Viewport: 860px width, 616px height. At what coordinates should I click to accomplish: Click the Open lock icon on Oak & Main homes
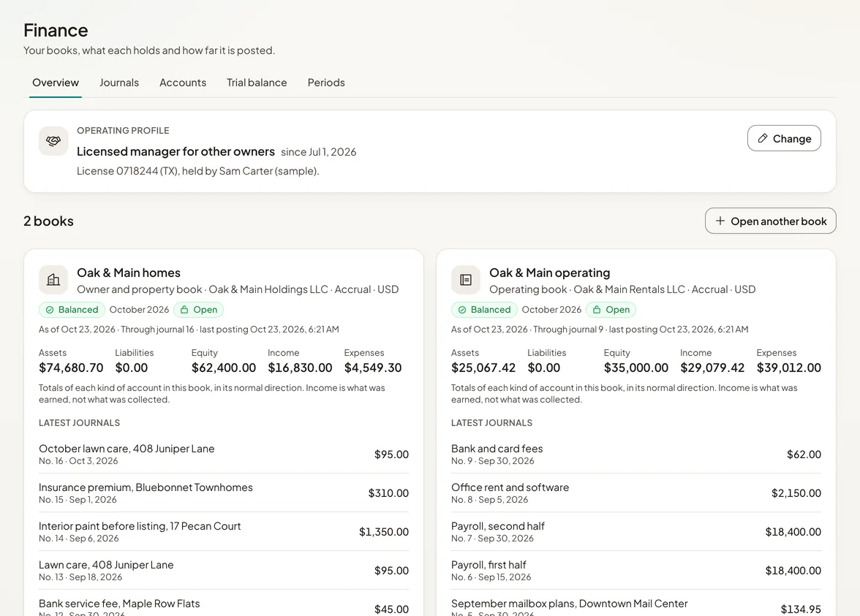[184, 310]
